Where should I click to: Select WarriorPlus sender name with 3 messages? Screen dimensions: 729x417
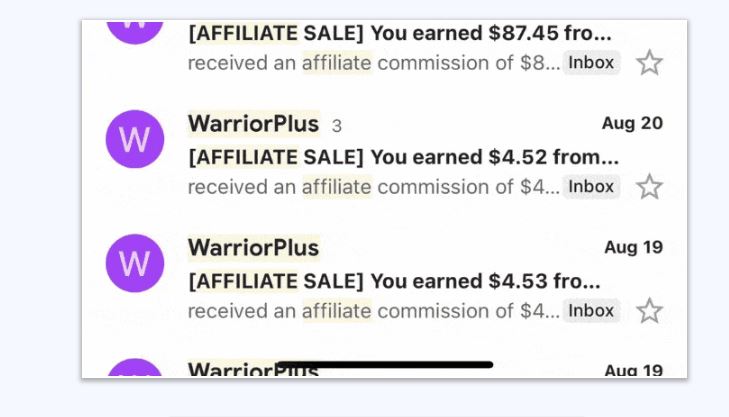click(253, 124)
